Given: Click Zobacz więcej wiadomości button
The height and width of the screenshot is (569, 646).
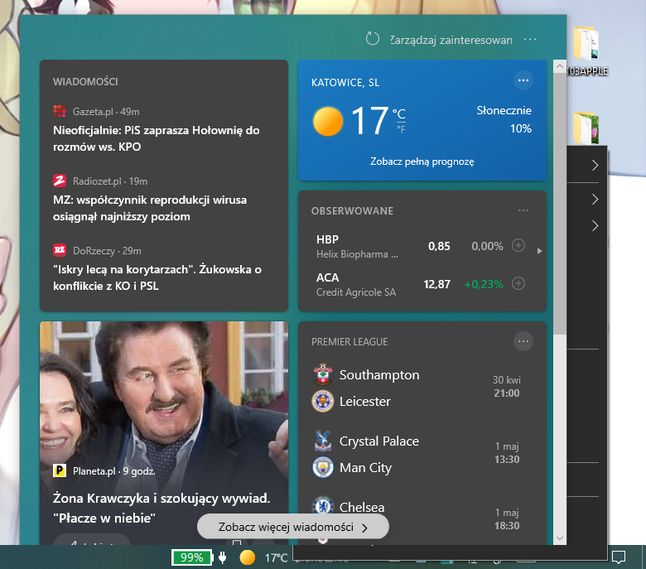Looking at the screenshot, I should [293, 527].
